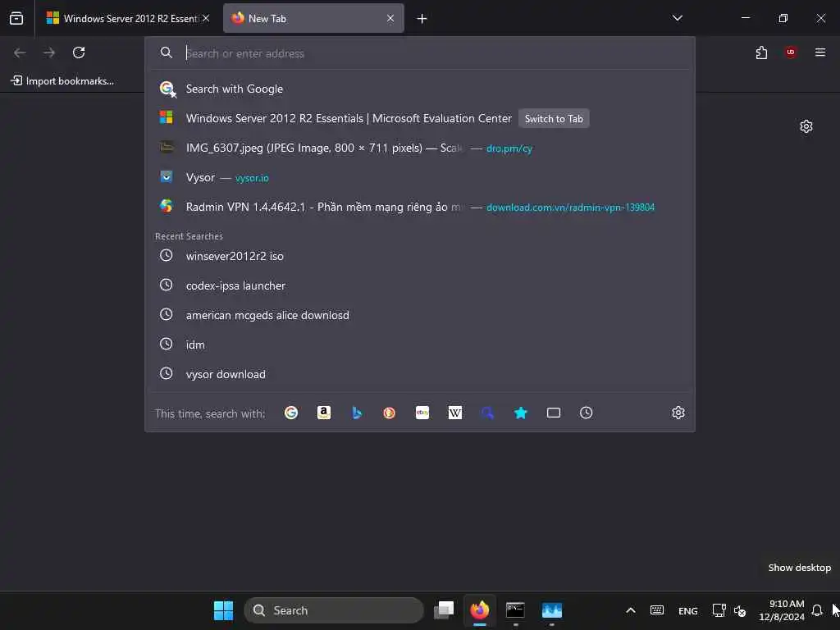Open Windows Start menu
Screen dimensions: 840x630
tap(223, 610)
